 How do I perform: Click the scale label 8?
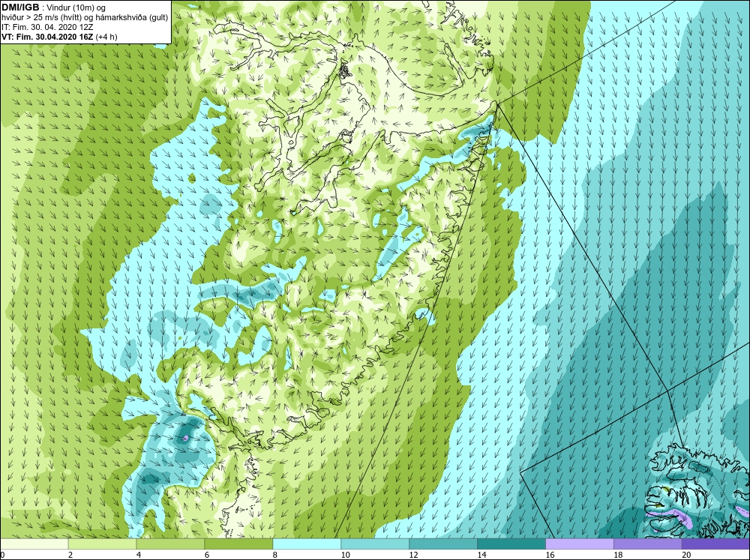[276, 555]
